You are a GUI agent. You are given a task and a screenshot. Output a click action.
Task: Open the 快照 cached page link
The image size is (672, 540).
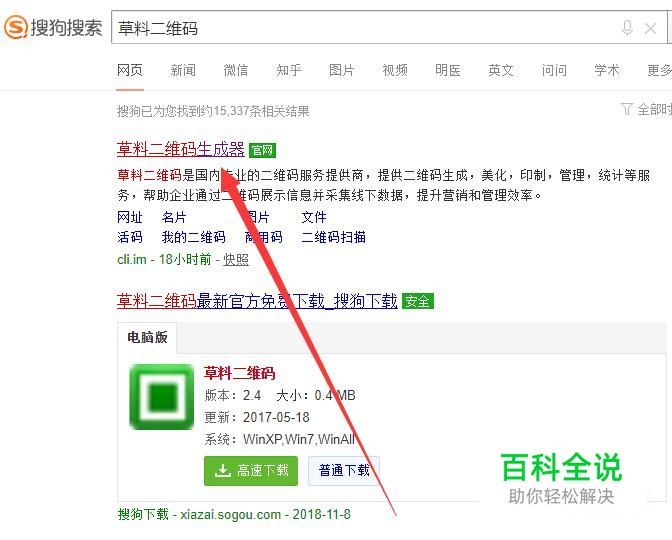pyautogui.click(x=236, y=259)
